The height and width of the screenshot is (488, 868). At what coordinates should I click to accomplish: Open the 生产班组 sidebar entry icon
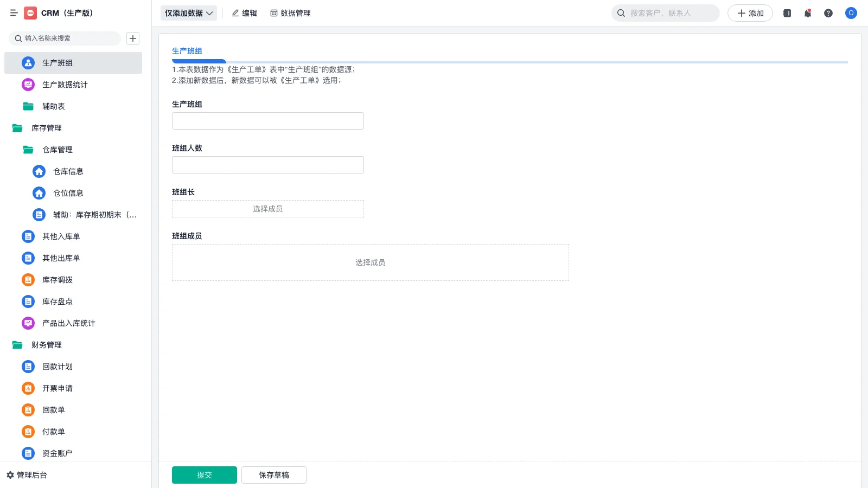(x=28, y=63)
